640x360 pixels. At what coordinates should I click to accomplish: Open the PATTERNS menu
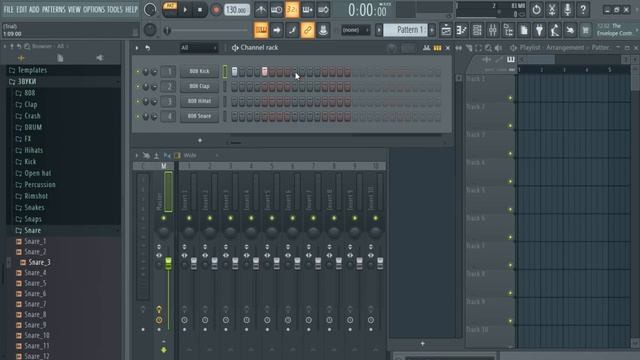coord(53,9)
